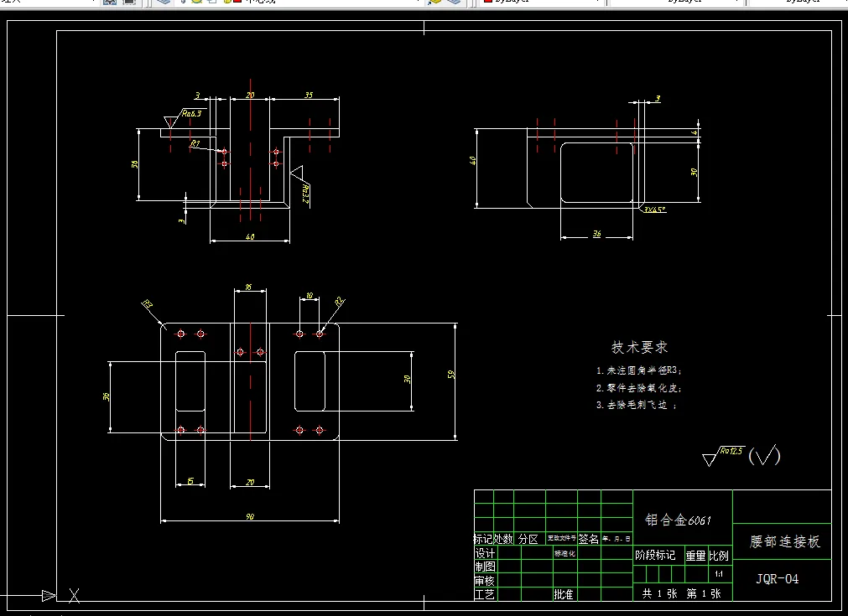Screen dimensions: 848x616
Task: Select the R2 radius leader text
Action: [339, 302]
